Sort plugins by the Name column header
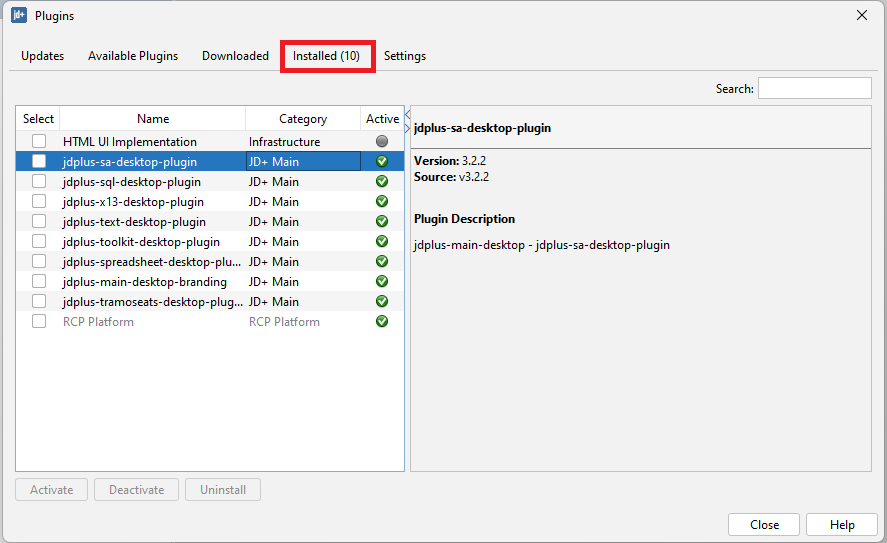 pyautogui.click(x=153, y=119)
